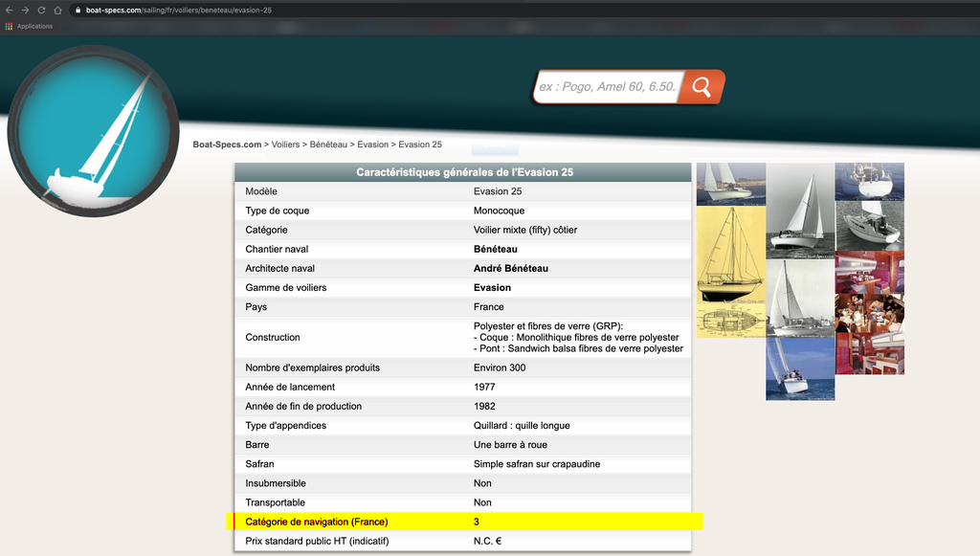
Task: Focus the boat search input field
Action: (x=608, y=87)
